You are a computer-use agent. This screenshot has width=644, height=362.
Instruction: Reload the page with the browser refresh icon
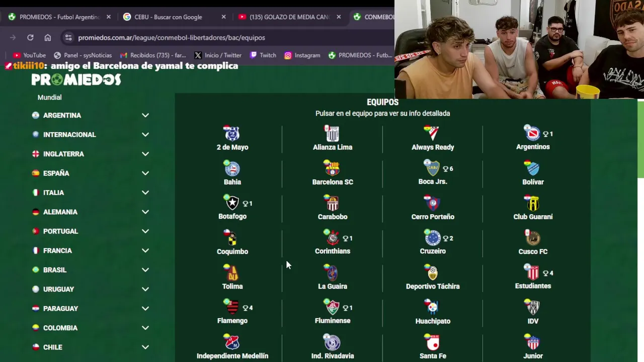click(x=30, y=38)
